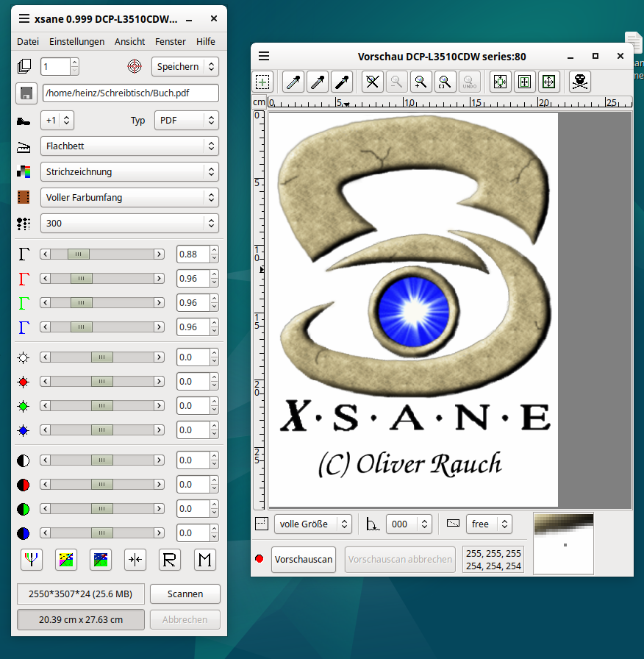Click the 20.39 cm x 27.63 cm button
This screenshot has height=659, width=644.
pyautogui.click(x=81, y=619)
